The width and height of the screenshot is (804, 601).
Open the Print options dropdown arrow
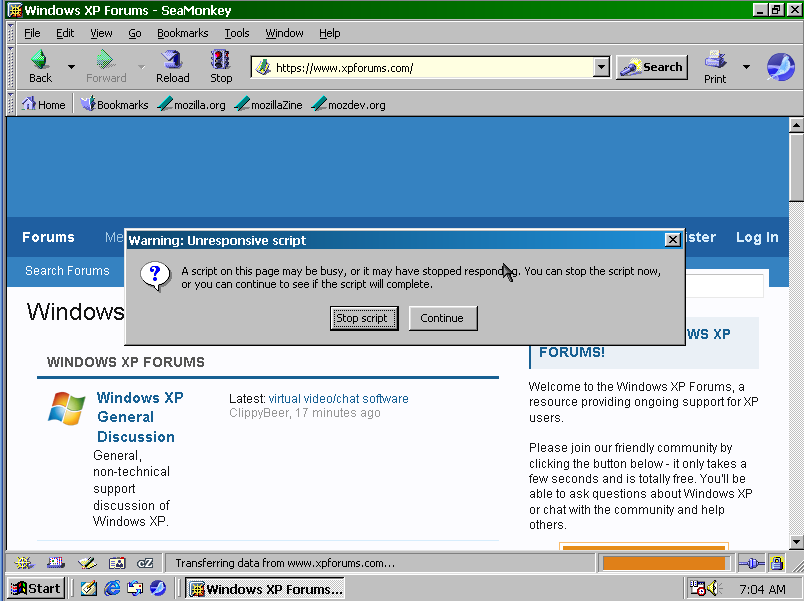746,67
